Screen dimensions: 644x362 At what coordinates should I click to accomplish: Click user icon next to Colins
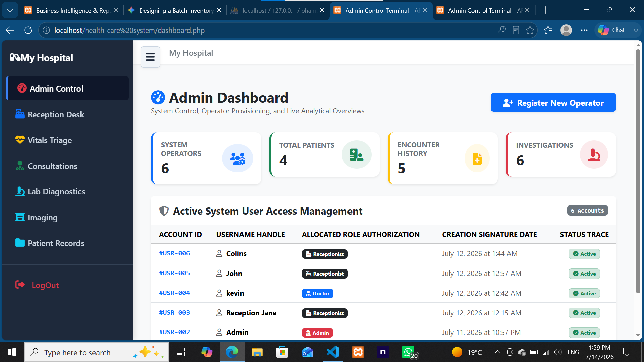click(x=219, y=254)
